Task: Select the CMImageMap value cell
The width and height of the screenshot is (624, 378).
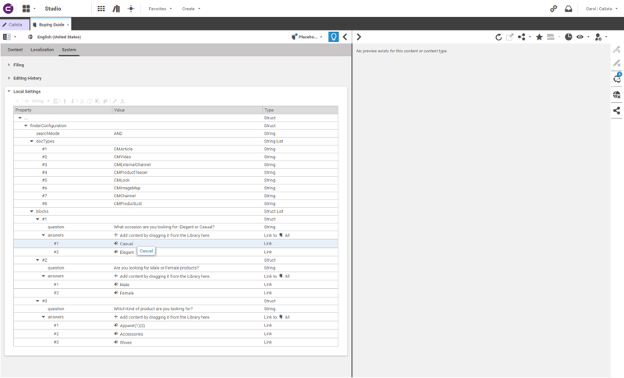Action: [x=187, y=188]
